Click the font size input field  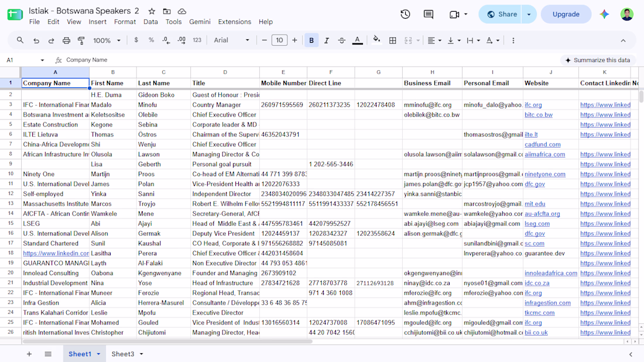[279, 40]
